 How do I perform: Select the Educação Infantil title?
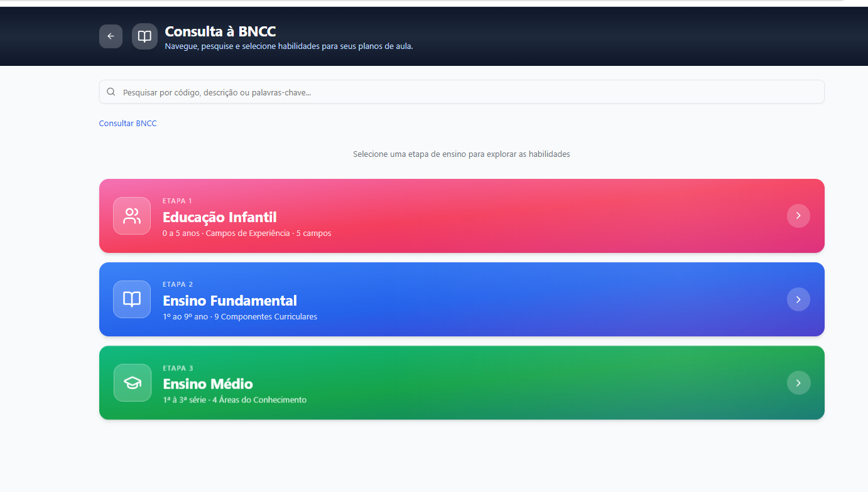click(220, 217)
